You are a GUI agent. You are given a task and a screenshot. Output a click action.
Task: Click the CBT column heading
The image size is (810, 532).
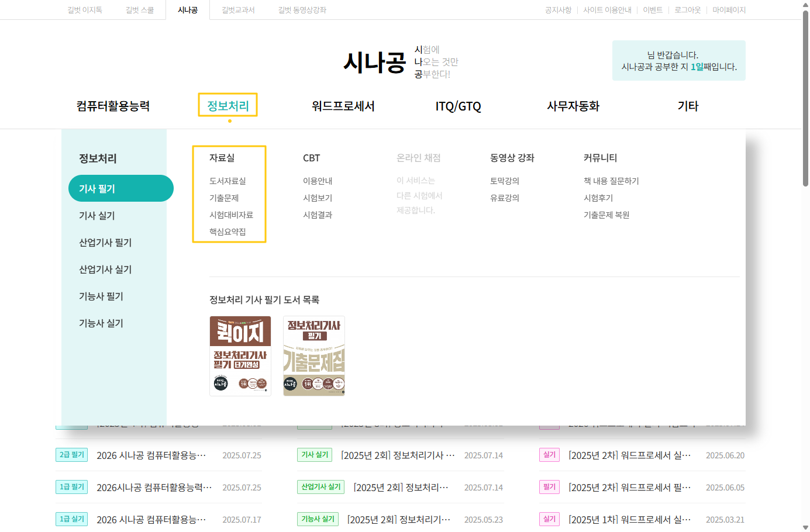coord(312,158)
